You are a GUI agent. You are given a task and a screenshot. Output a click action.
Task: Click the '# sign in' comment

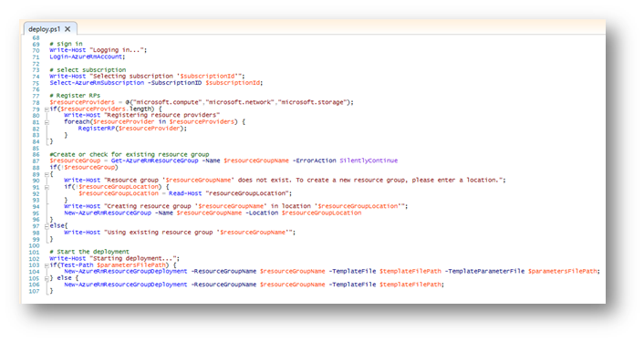66,44
